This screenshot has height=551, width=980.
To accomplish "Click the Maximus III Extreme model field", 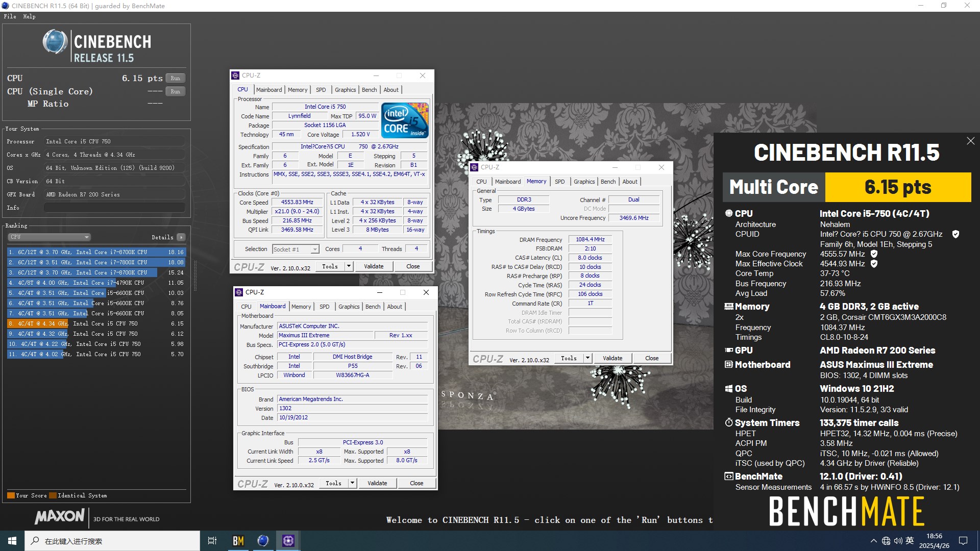I will [325, 335].
